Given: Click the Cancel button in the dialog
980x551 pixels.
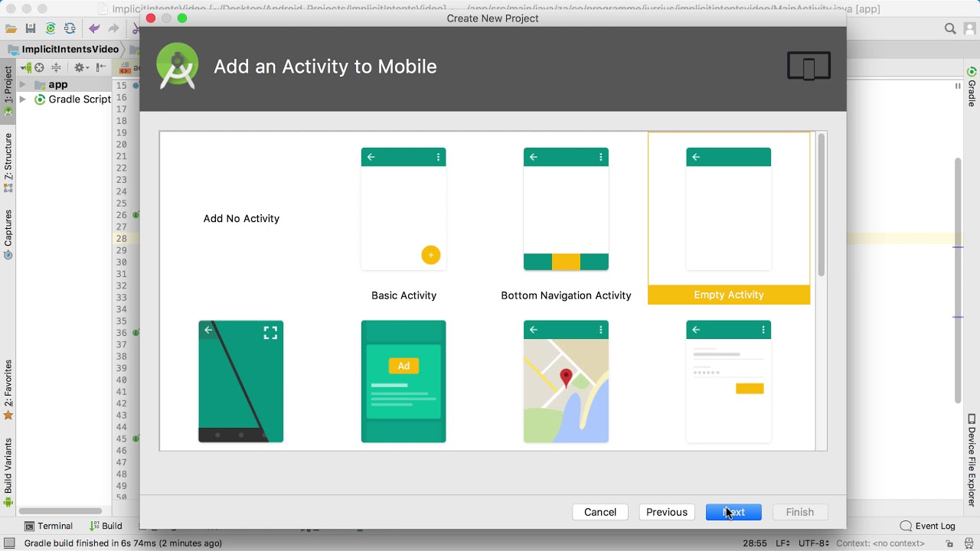Looking at the screenshot, I should [600, 512].
